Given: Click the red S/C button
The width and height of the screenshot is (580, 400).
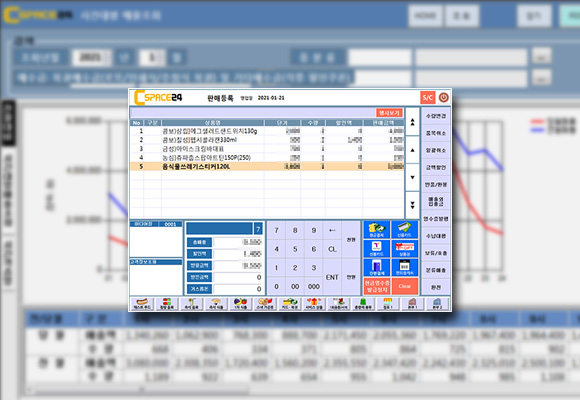Looking at the screenshot, I should pyautogui.click(x=428, y=98).
